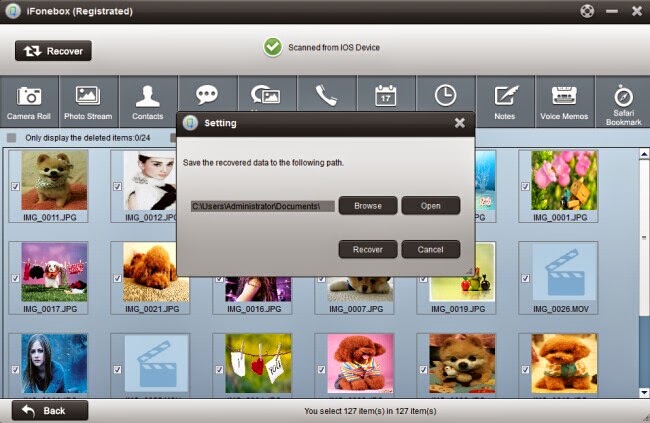Open the Safari Bookmark category
This screenshot has width=650, height=423.
(x=623, y=101)
